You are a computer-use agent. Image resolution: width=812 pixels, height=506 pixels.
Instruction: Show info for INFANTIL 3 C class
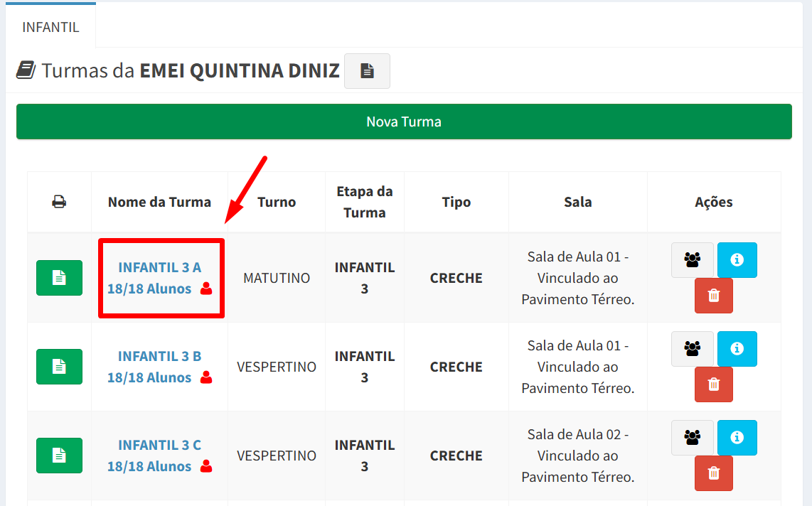[x=737, y=438]
